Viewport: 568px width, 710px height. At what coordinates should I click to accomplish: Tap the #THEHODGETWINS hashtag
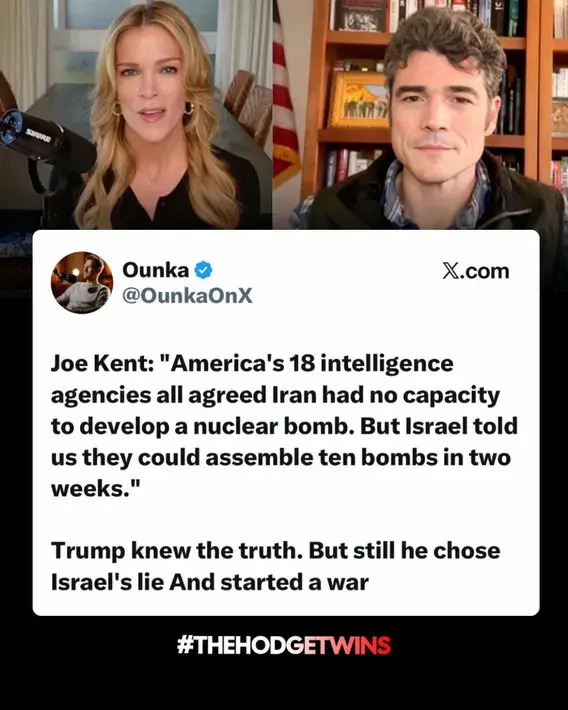coord(284,645)
